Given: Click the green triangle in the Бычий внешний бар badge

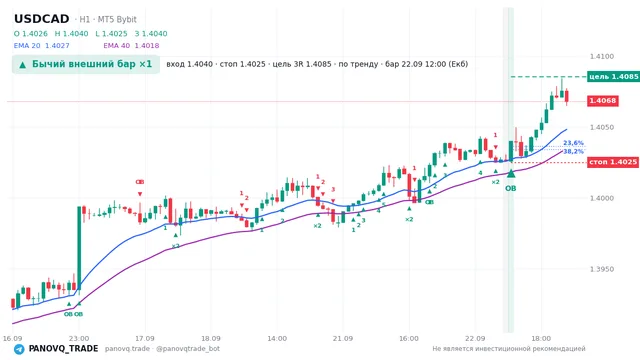Looking at the screenshot, I should [x=22, y=64].
